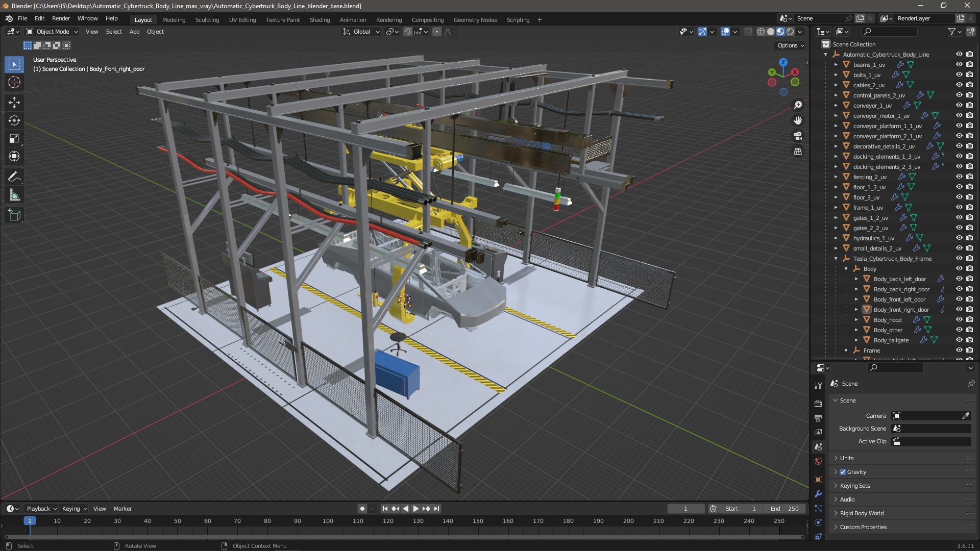Toggle snapping magnet in header
Screen dimensions: 980x551
coord(408,32)
